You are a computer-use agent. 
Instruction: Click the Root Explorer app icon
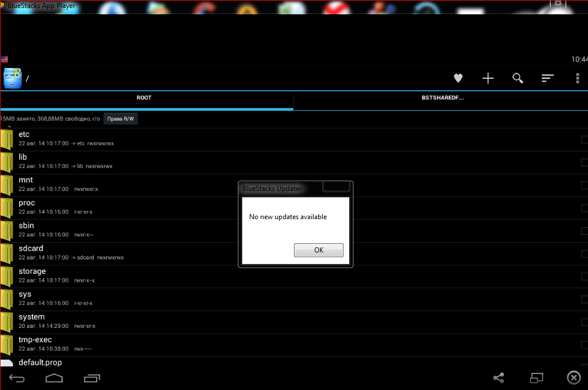pos(13,78)
